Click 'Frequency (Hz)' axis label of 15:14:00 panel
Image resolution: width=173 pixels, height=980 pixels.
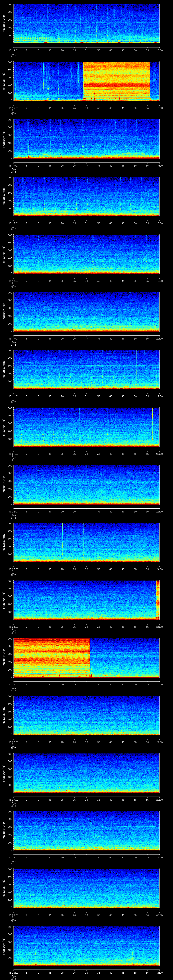pyautogui.click(x=4, y=24)
